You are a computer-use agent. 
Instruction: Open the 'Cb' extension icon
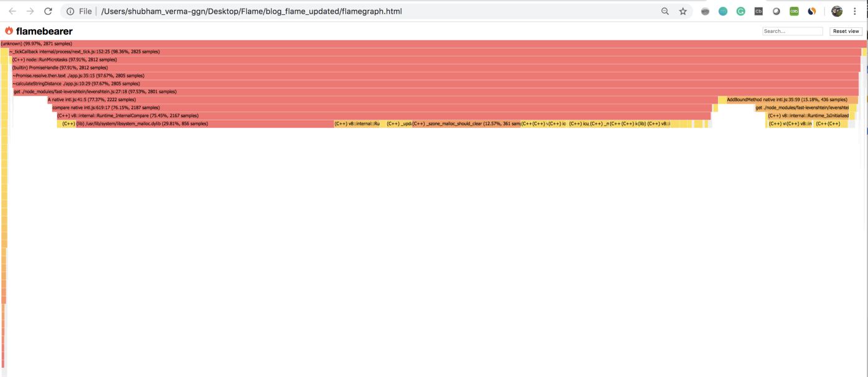(758, 11)
